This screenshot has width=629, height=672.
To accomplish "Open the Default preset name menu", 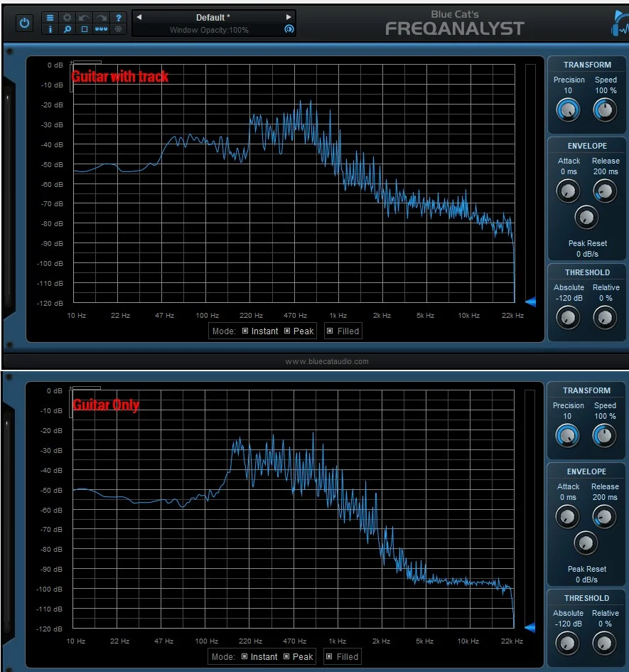I will (x=213, y=18).
